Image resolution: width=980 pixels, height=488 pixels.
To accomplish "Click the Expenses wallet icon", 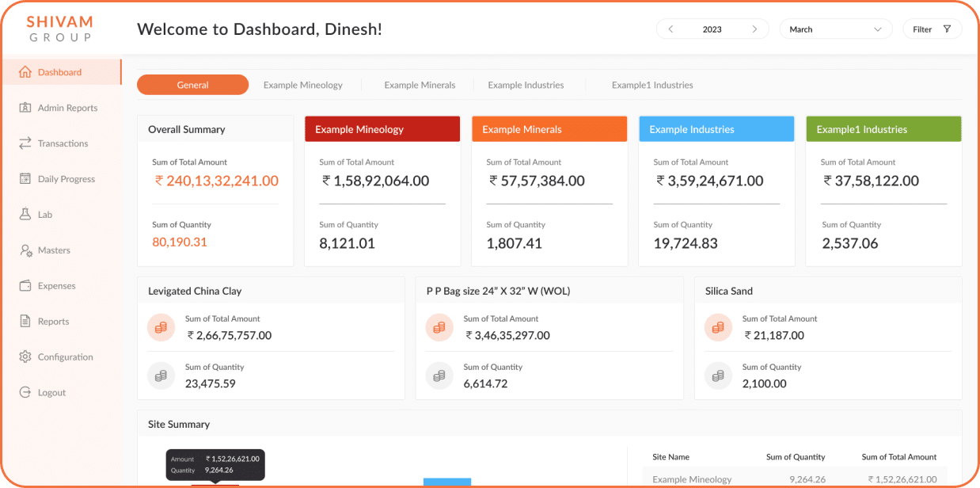I will [x=25, y=286].
